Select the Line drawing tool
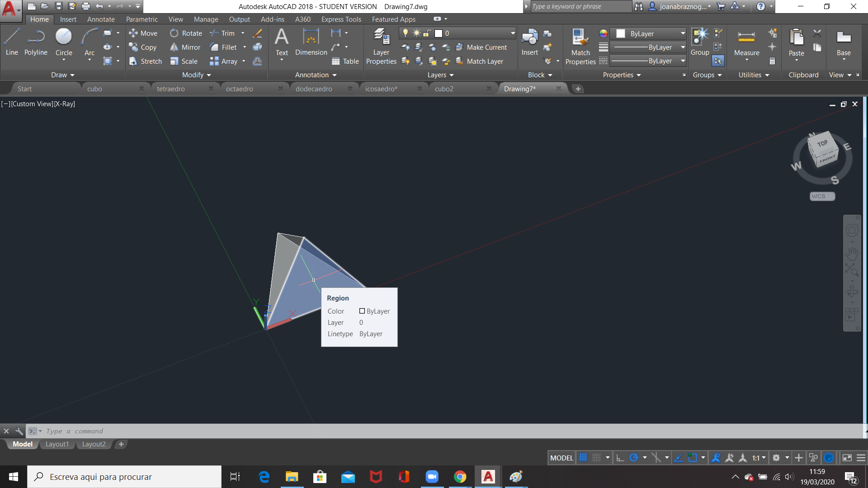868x488 pixels. coord(12,42)
